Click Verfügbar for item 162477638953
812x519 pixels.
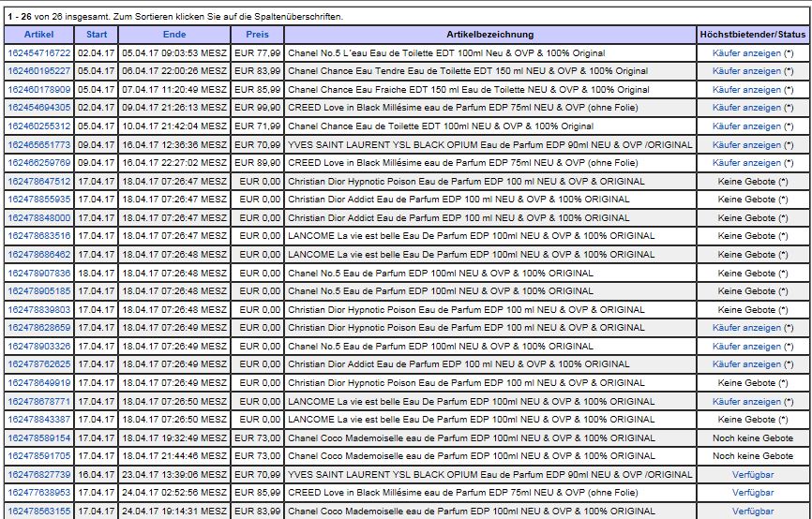click(x=753, y=493)
